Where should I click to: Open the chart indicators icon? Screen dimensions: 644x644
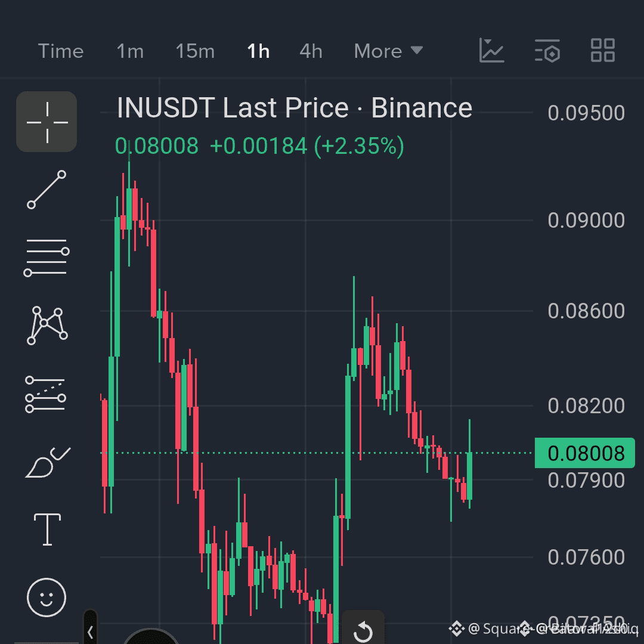[x=491, y=51]
